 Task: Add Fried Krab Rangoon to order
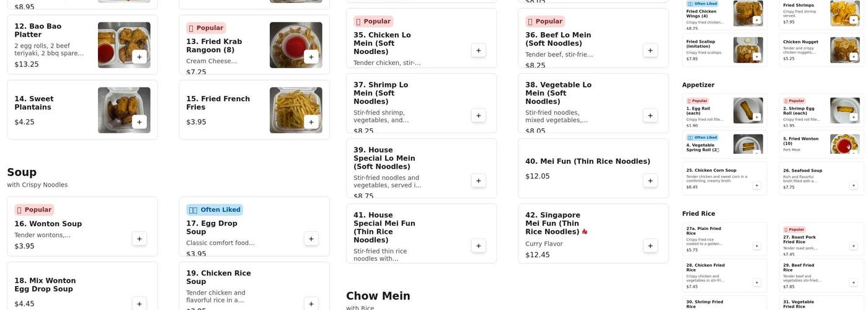click(x=311, y=56)
